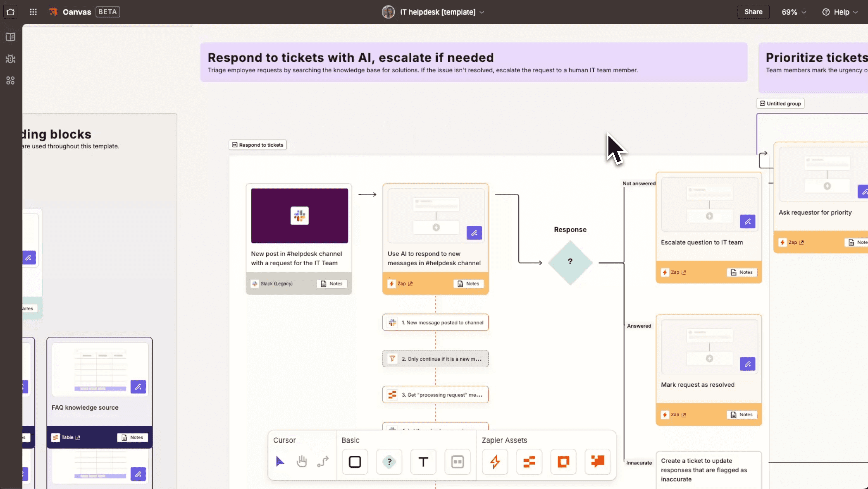Select the text tool in Basic section
Image resolution: width=868 pixels, height=489 pixels.
(x=423, y=462)
